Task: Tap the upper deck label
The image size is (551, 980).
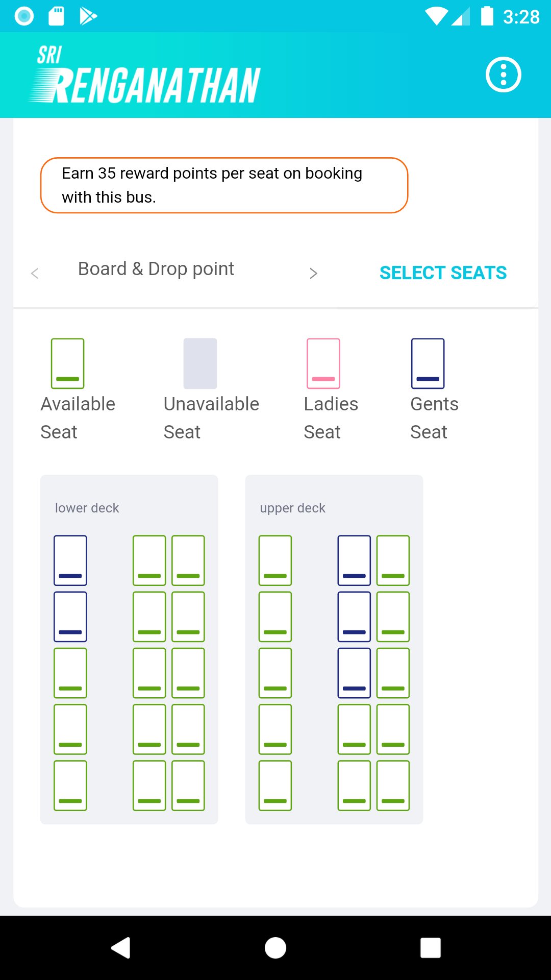Action: click(x=292, y=508)
